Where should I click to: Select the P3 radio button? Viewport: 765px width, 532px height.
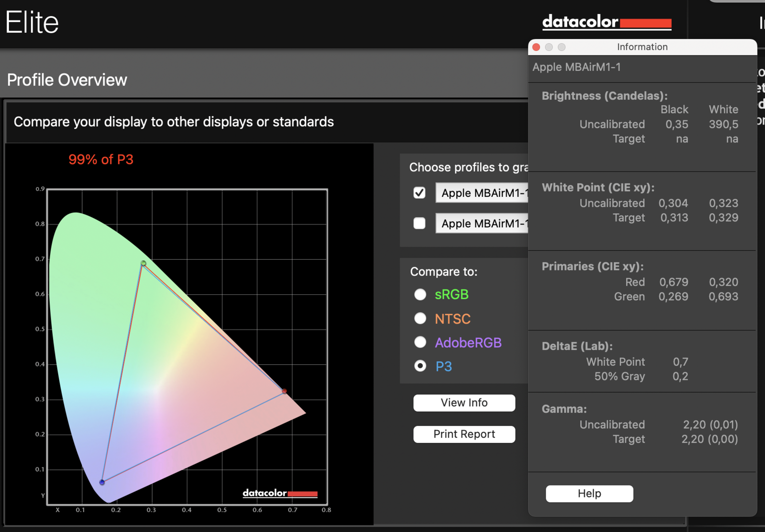[420, 366]
